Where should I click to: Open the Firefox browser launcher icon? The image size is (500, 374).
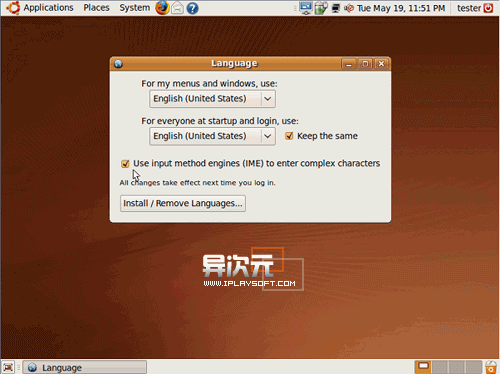(x=162, y=8)
